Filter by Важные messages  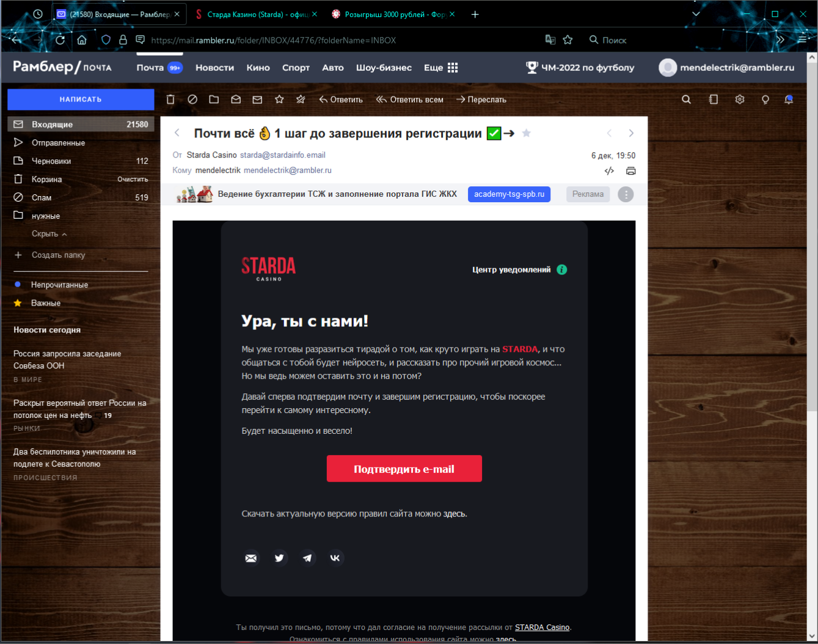pyautogui.click(x=37, y=303)
